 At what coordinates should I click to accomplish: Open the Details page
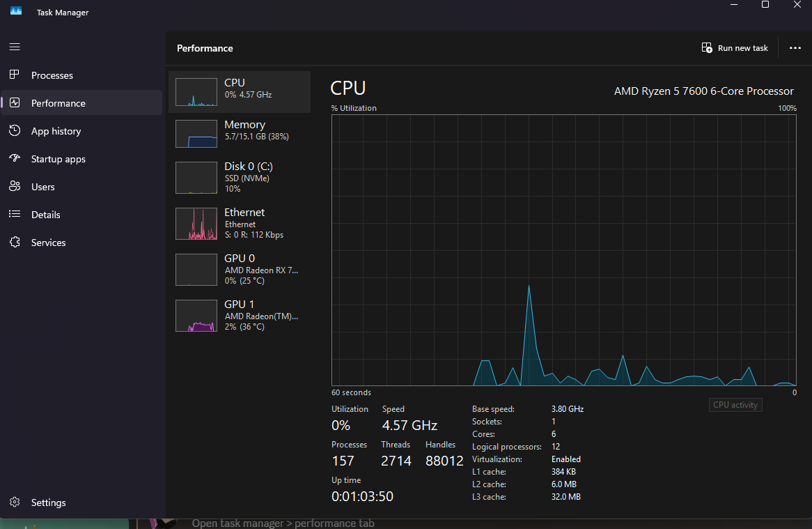(81, 215)
